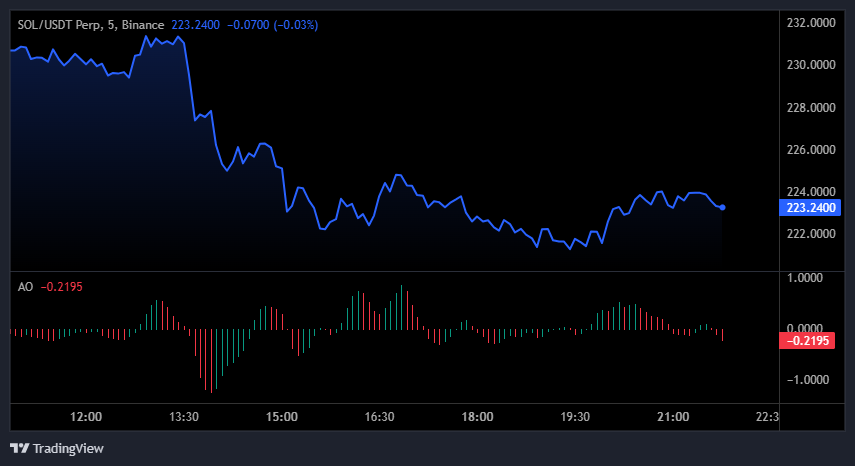855x466 pixels.
Task: Pick the 18:00 time axis label
Action: (x=477, y=416)
